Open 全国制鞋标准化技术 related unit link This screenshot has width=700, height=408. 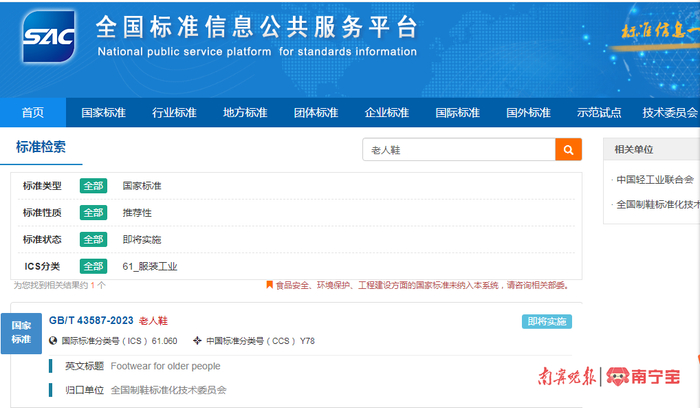658,204
